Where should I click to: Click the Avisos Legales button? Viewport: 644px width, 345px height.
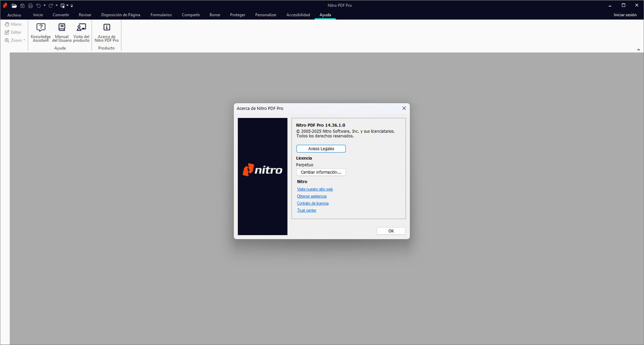(x=321, y=149)
